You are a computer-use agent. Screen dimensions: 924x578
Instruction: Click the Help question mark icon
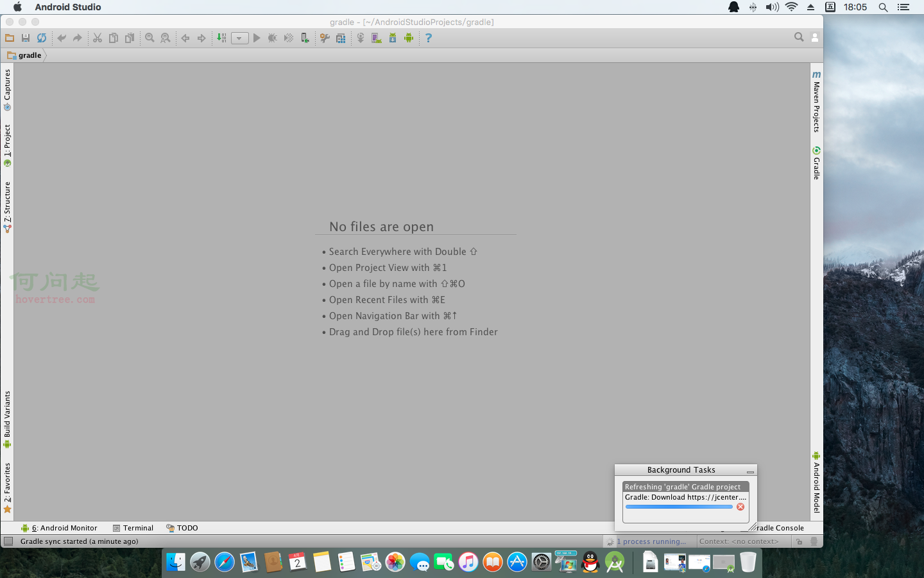click(x=429, y=38)
